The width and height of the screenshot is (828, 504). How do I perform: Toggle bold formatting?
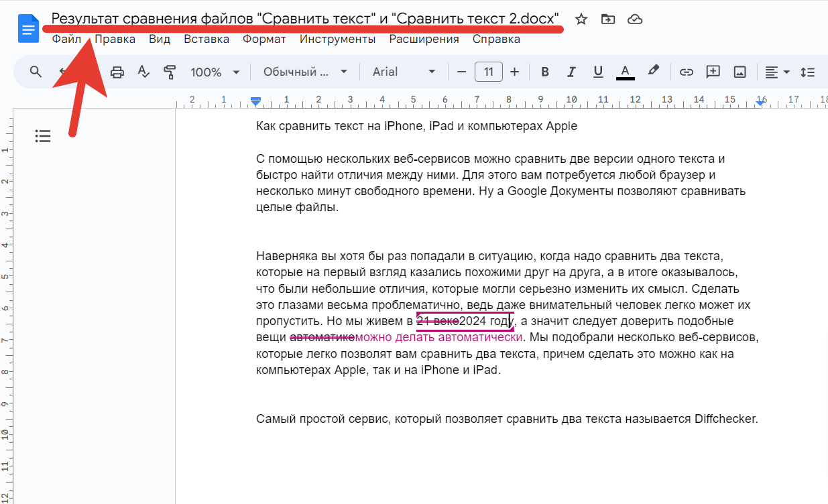point(545,72)
